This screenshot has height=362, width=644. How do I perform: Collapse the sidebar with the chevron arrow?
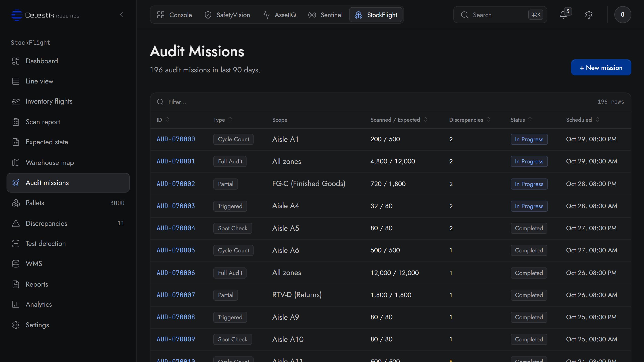122,15
